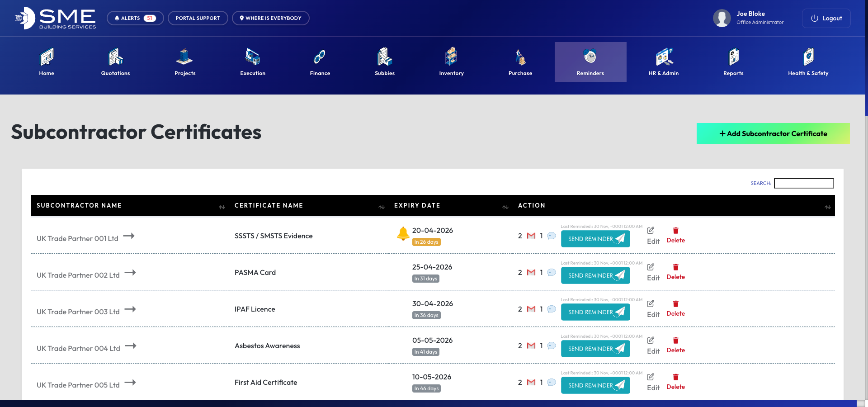Open the Alerts button showing 51
Image resolution: width=868 pixels, height=407 pixels.
coord(135,18)
